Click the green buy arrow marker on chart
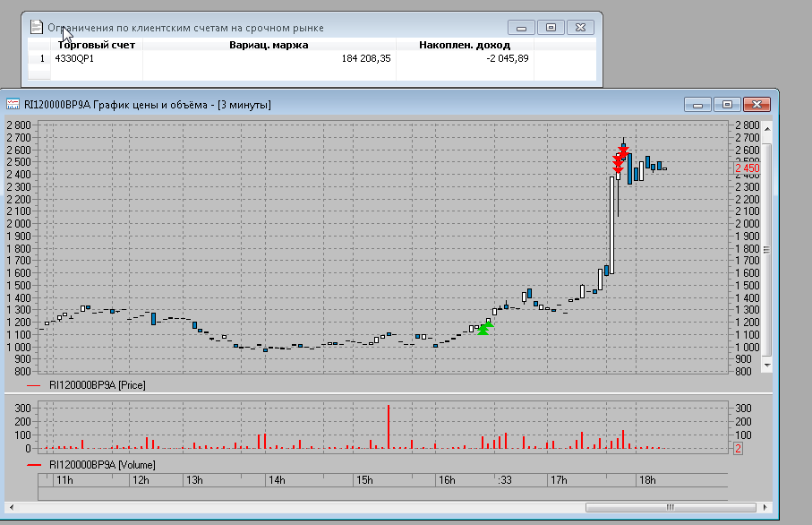Screen dimensions: 812x525 484,329
